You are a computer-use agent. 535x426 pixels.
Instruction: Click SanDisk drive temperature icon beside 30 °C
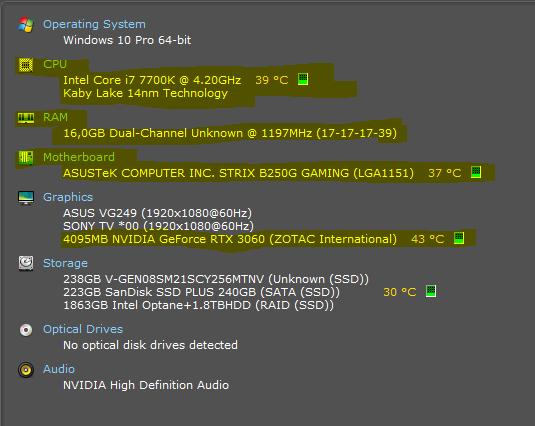[x=431, y=291]
